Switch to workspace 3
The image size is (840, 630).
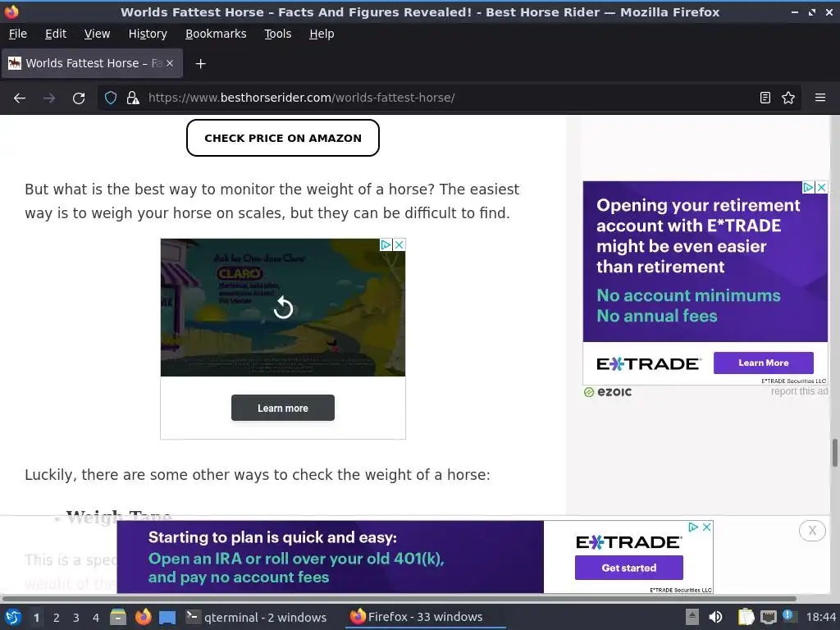76,618
